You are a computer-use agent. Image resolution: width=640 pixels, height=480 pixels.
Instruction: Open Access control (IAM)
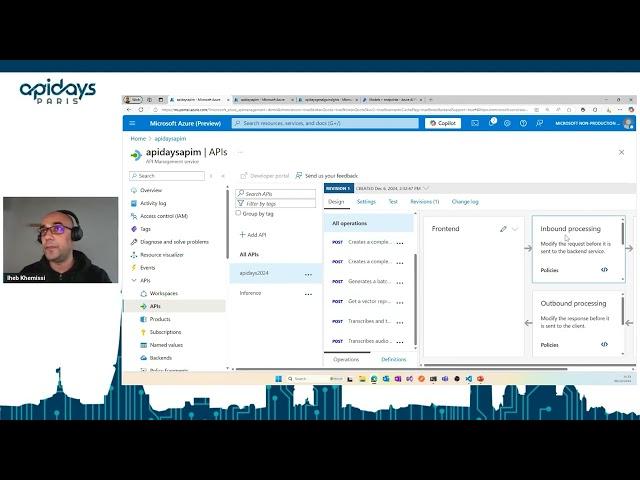(164, 216)
